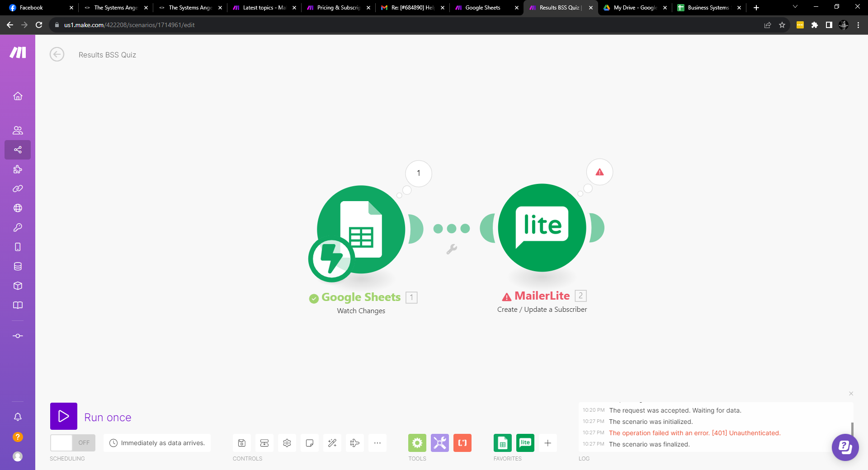Open the Scenarios share icon
This screenshot has width=868, height=470.
[18, 150]
